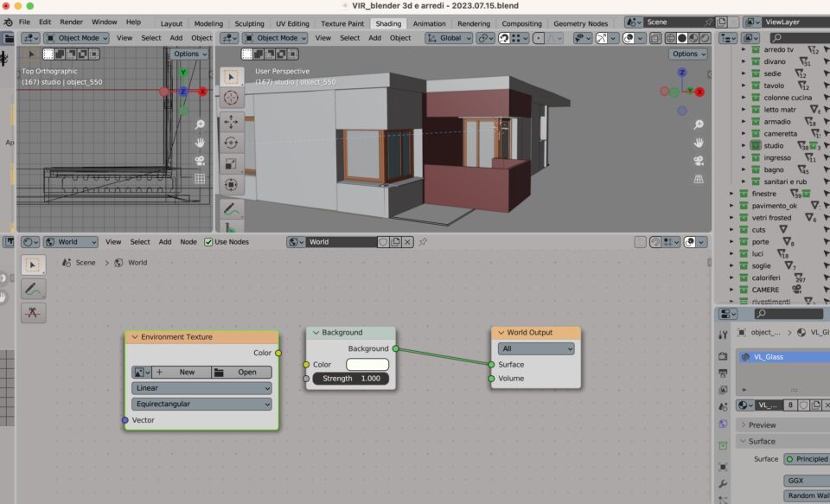Click the Background node Color swatch
830x504 pixels.
coord(367,365)
